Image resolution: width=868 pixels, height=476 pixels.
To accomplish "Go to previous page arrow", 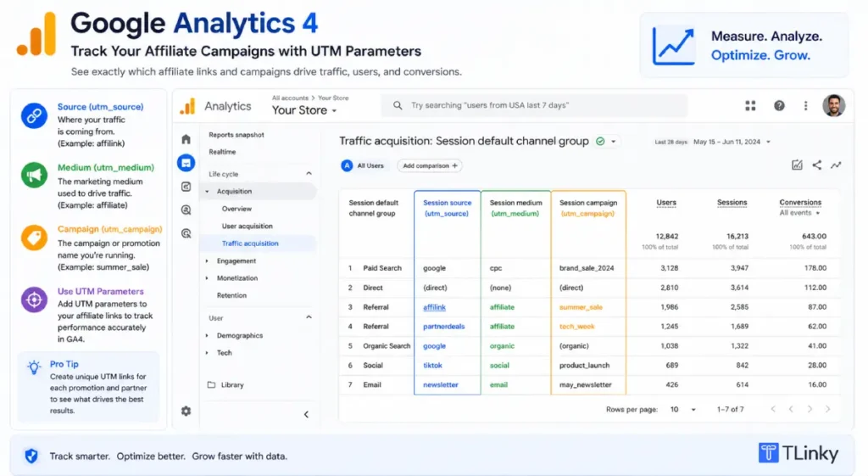I will [791, 409].
